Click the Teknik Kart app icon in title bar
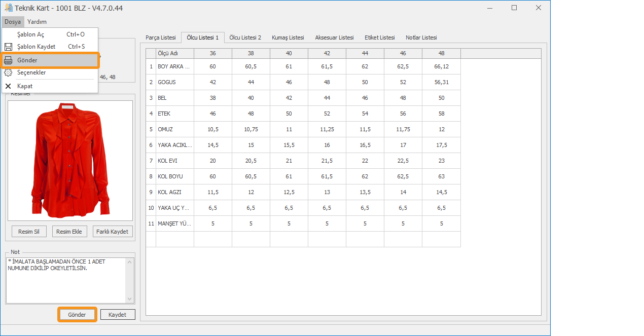 pyautogui.click(x=8, y=8)
